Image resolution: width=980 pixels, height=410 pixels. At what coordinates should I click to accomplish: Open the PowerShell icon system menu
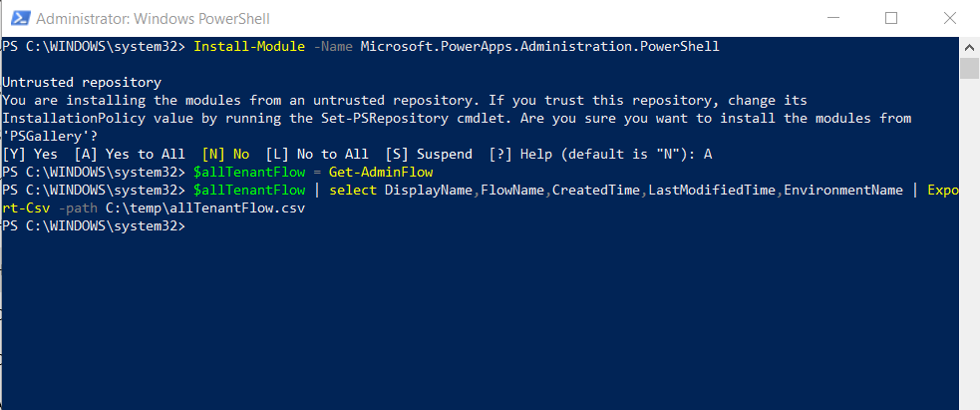pyautogui.click(x=21, y=19)
